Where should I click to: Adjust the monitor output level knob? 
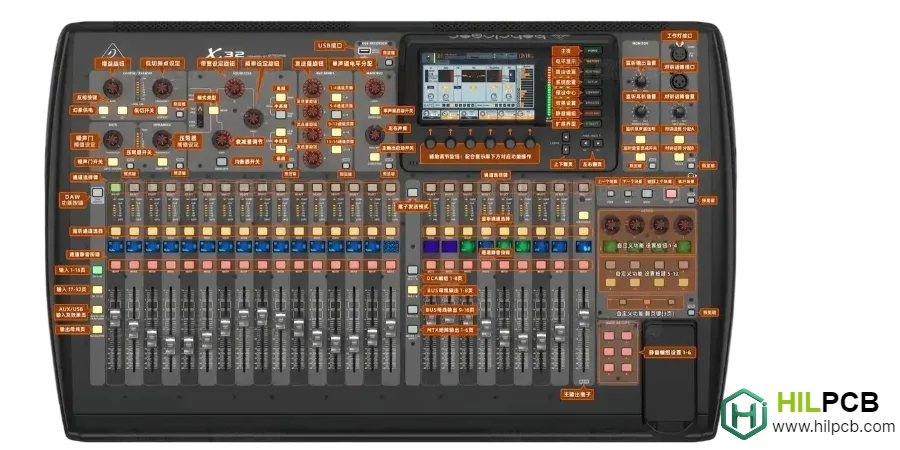point(641,80)
